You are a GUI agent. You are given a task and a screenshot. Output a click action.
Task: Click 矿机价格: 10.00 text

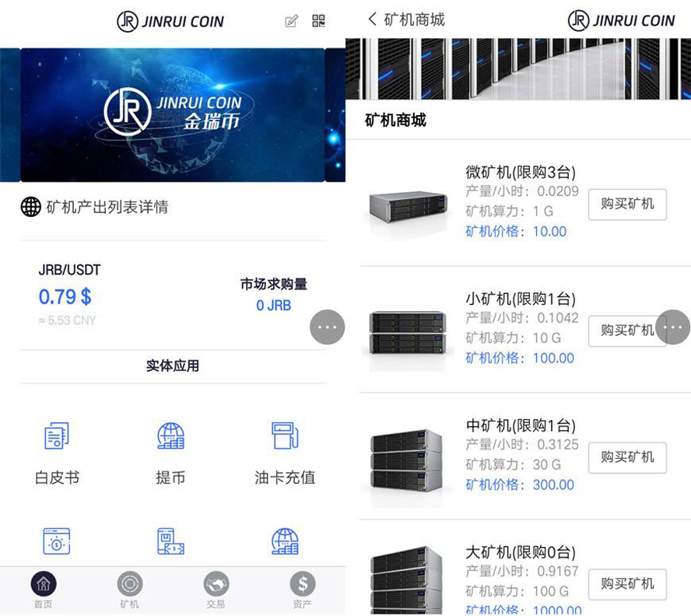[x=516, y=231]
